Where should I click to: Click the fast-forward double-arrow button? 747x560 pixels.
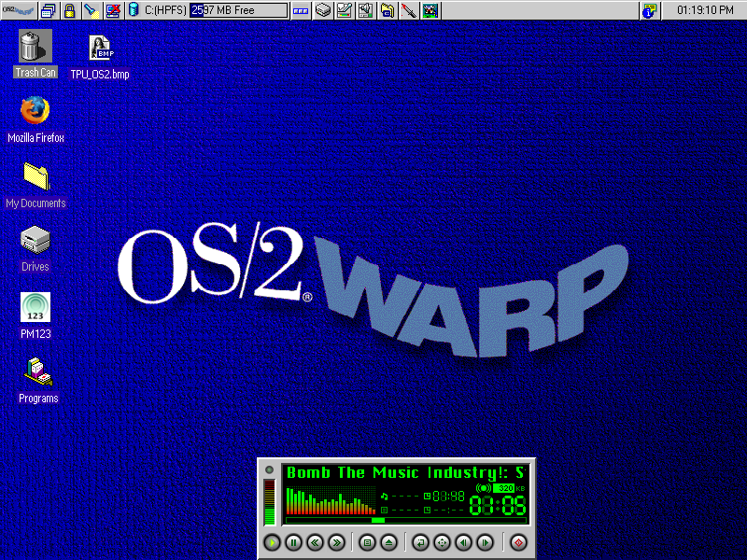coord(337,541)
